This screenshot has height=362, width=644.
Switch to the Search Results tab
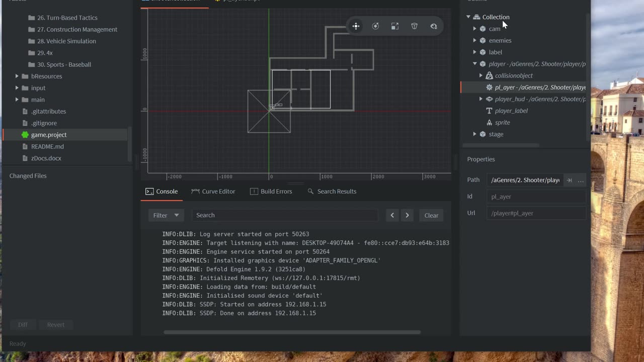pyautogui.click(x=332, y=192)
